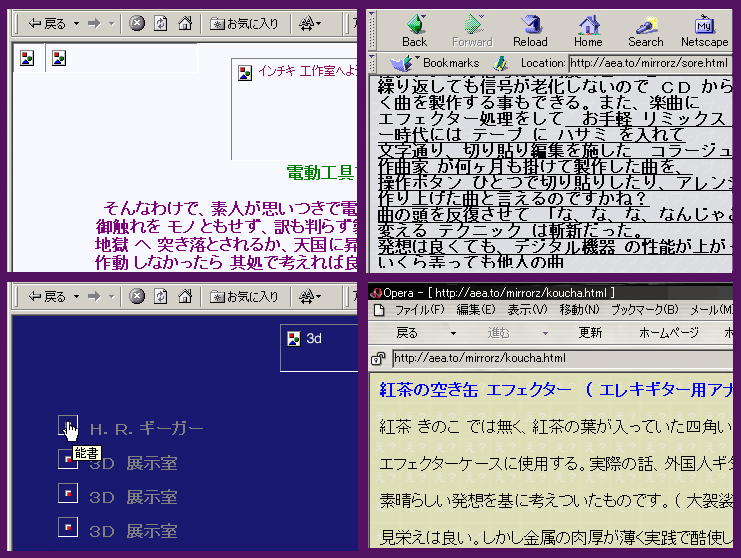Click the My Netscape toolbar icon

coord(705,30)
